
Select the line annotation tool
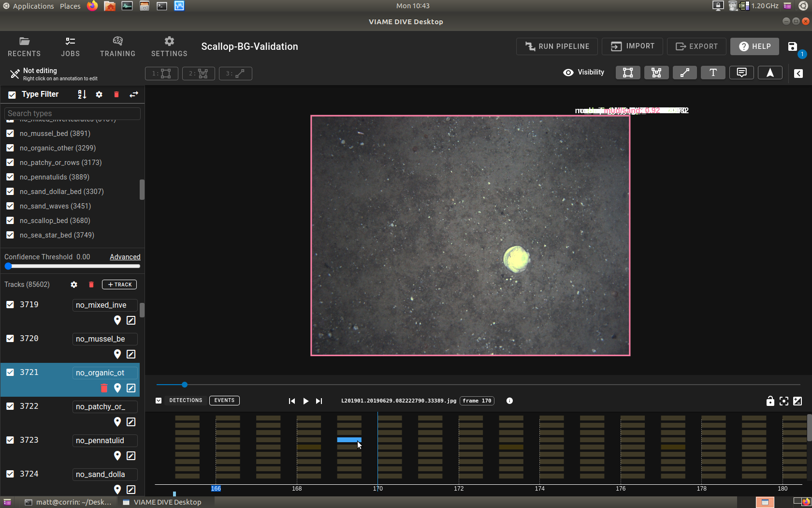click(x=684, y=73)
